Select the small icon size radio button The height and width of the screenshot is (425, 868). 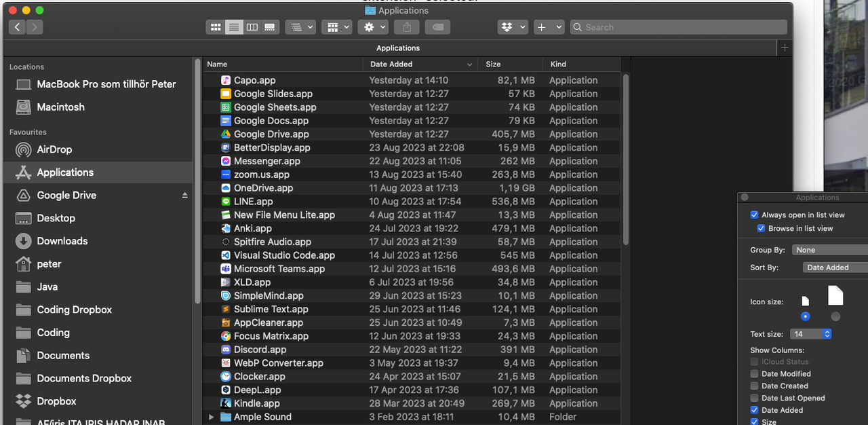[805, 316]
